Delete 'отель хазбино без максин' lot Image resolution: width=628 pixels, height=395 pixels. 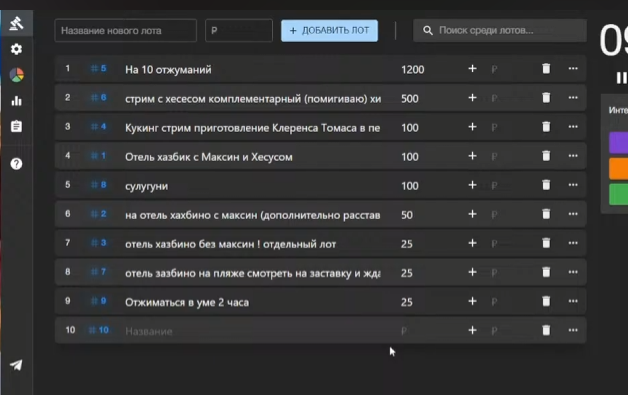point(546,243)
